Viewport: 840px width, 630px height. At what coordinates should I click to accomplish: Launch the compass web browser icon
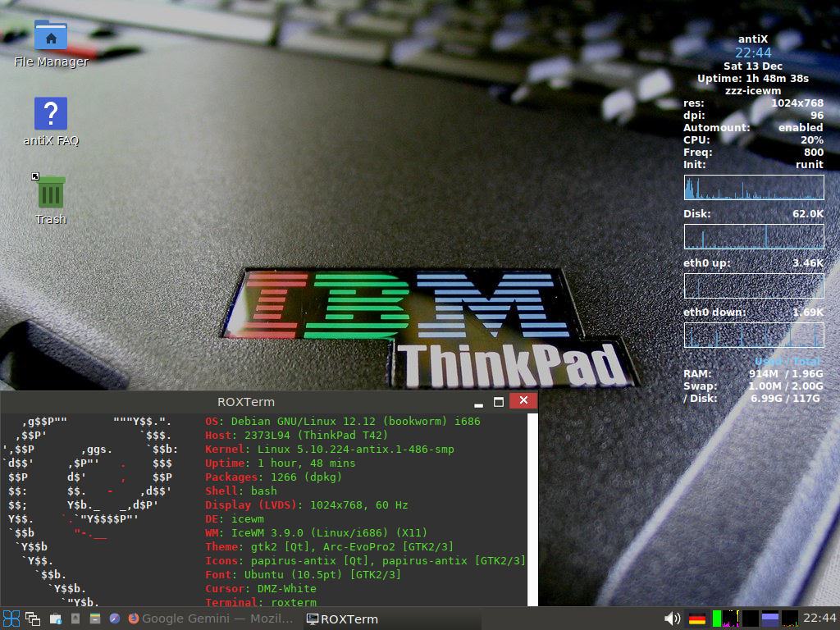(115, 619)
